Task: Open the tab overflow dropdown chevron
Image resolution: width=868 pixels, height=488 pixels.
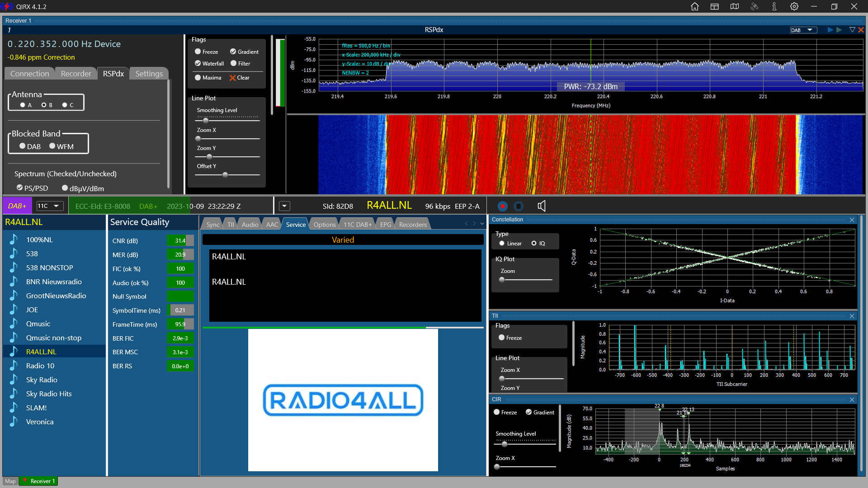Action: (x=482, y=224)
